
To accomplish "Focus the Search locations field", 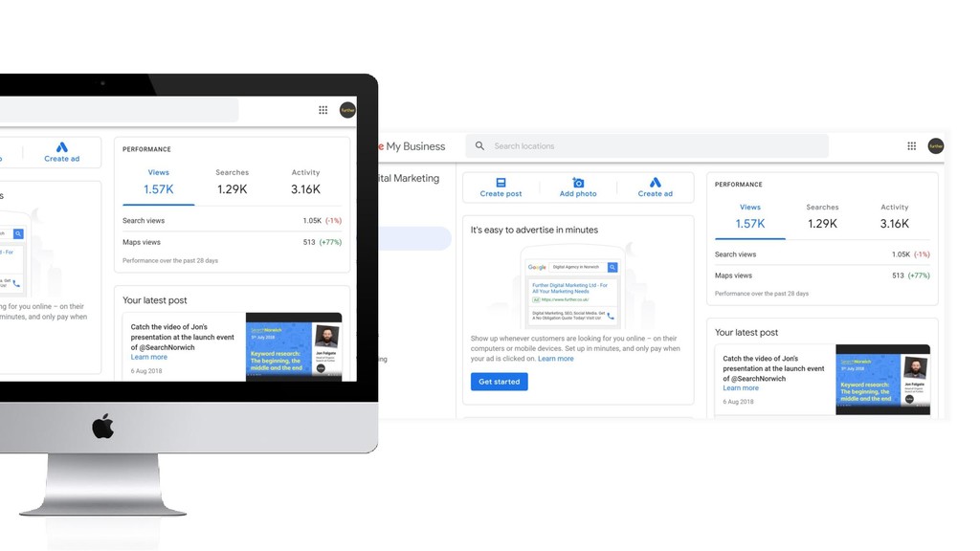I will [647, 146].
